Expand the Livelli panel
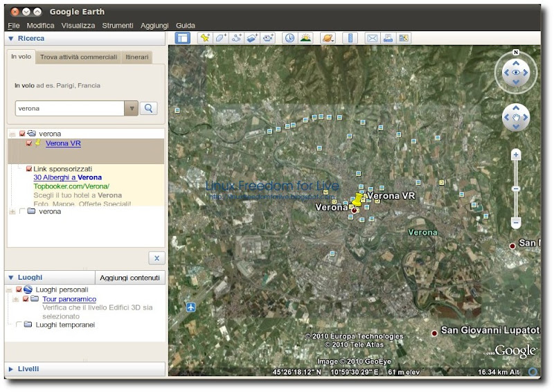 tap(11, 368)
